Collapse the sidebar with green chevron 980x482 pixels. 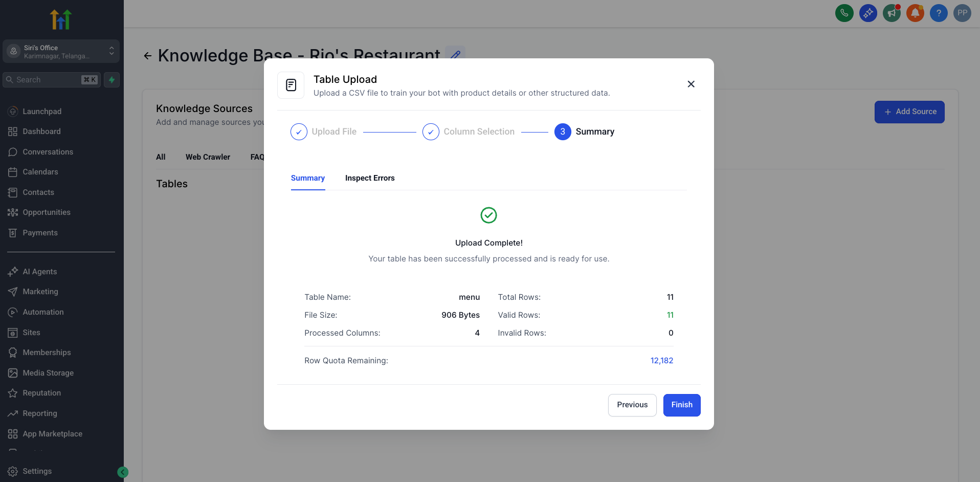pyautogui.click(x=123, y=472)
